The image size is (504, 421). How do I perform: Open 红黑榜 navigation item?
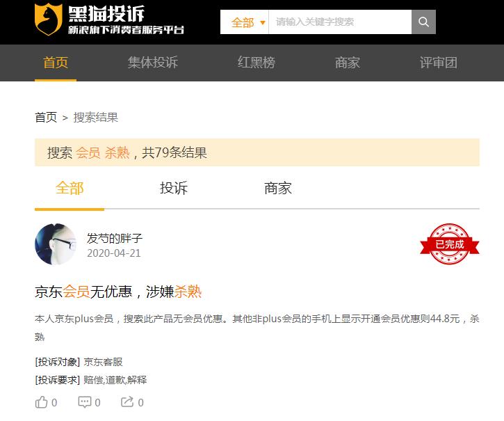257,63
